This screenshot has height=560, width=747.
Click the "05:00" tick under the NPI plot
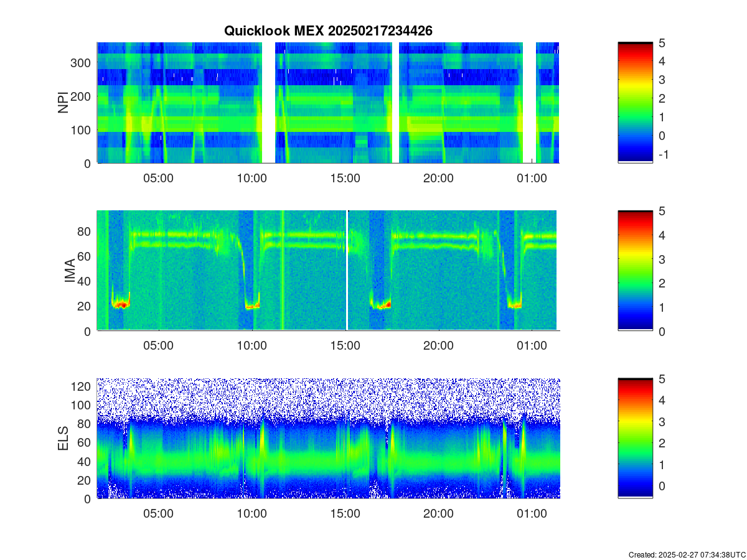click(x=158, y=178)
